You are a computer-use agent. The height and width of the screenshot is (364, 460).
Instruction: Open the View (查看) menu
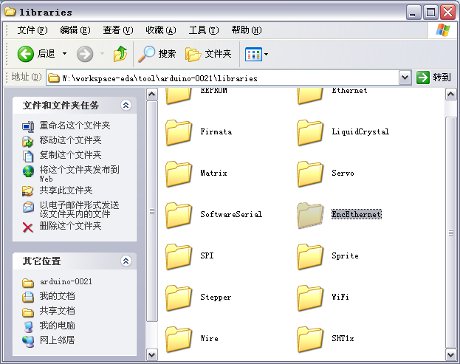(118, 30)
